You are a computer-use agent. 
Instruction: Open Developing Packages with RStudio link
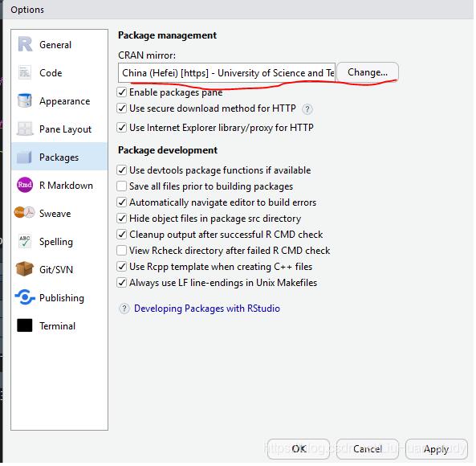coord(207,309)
